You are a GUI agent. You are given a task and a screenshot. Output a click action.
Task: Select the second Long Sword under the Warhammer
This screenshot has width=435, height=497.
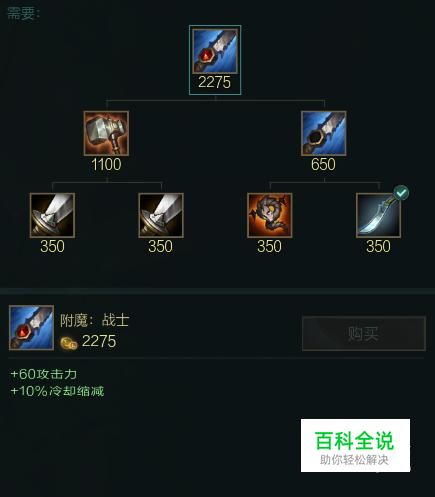(x=161, y=215)
